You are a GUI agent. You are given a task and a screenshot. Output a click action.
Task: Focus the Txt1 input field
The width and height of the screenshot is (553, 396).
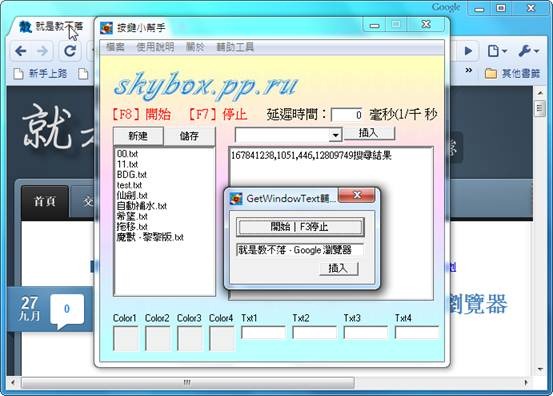263,333
